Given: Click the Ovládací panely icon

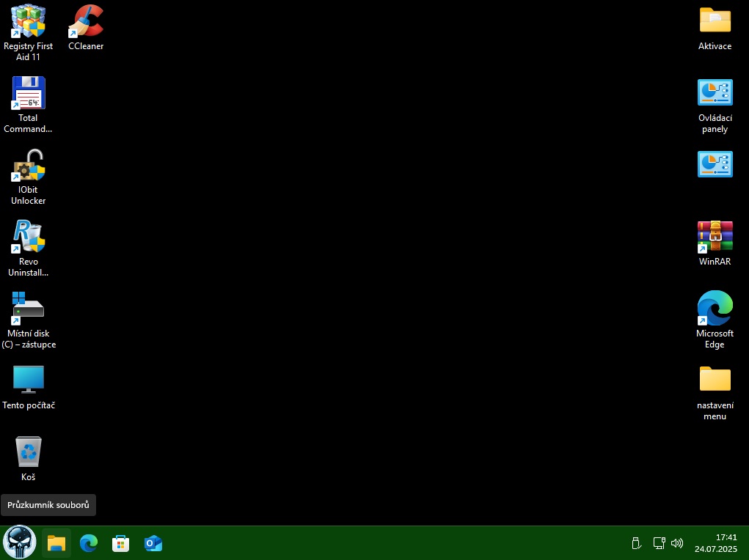Looking at the screenshot, I should click(x=715, y=94).
